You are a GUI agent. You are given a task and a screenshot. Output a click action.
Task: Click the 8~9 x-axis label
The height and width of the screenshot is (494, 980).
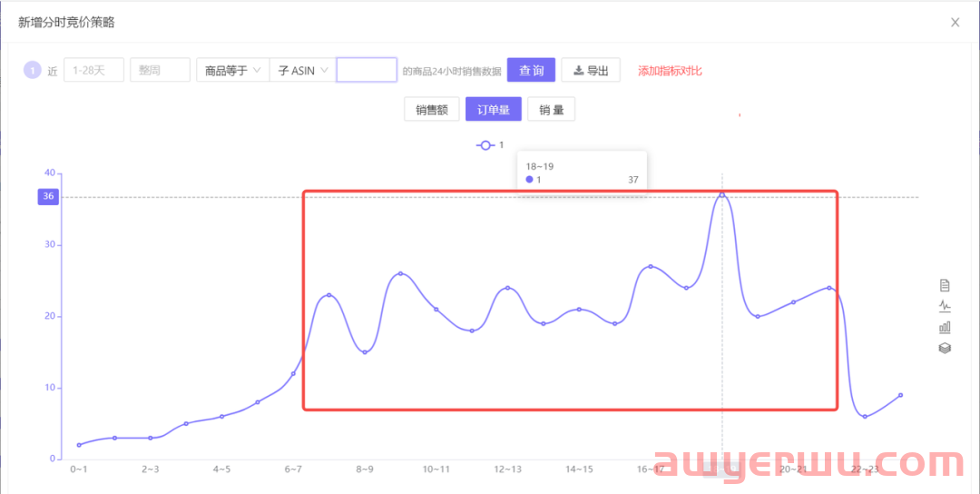[365, 469]
